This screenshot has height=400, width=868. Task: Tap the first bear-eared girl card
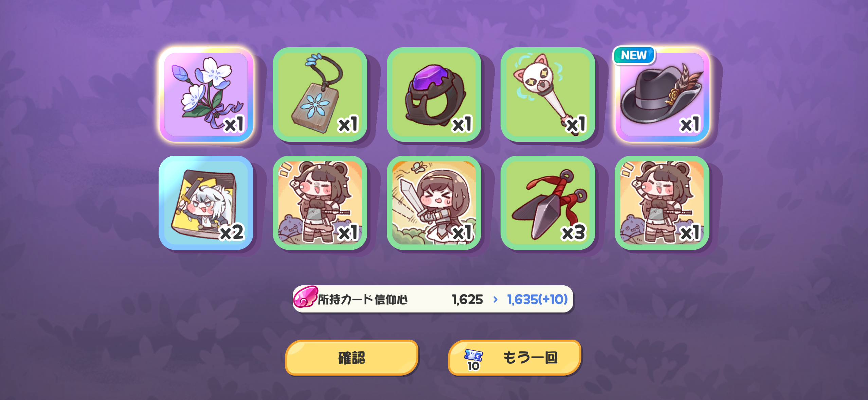pyautogui.click(x=320, y=203)
